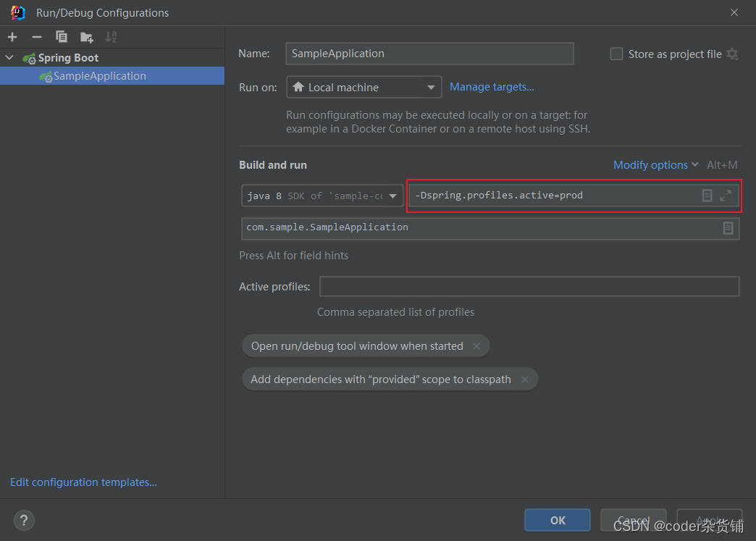The height and width of the screenshot is (541, 756).
Task: Remove the selected configuration with minus icon
Action: [x=37, y=37]
